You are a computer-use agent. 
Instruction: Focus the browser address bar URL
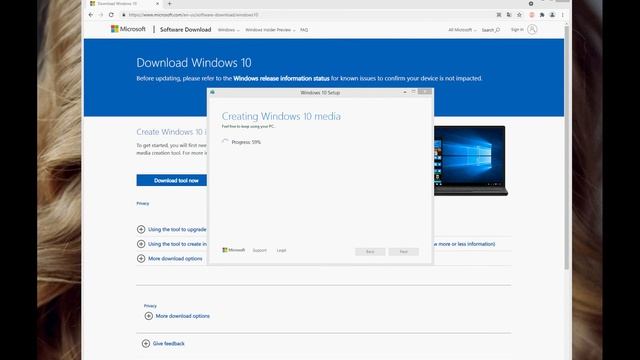point(193,15)
